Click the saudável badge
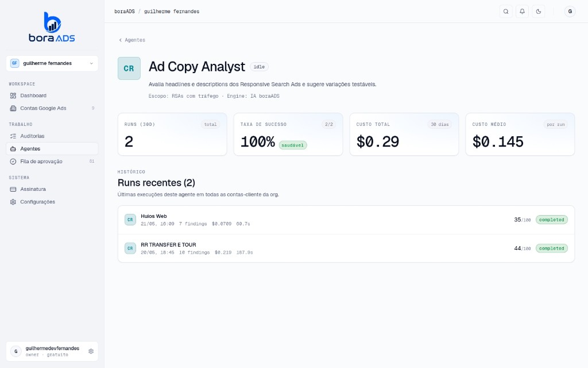Viewport: 588px width, 368px height. [293, 145]
